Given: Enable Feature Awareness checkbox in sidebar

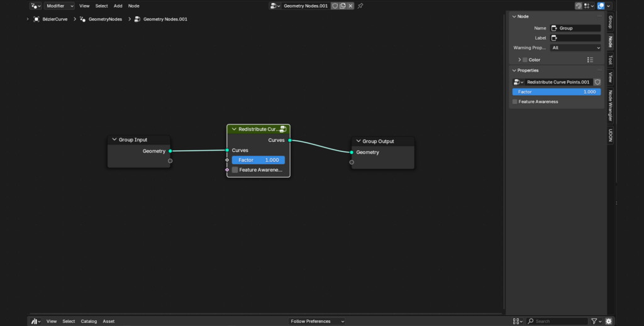Looking at the screenshot, I should point(515,101).
